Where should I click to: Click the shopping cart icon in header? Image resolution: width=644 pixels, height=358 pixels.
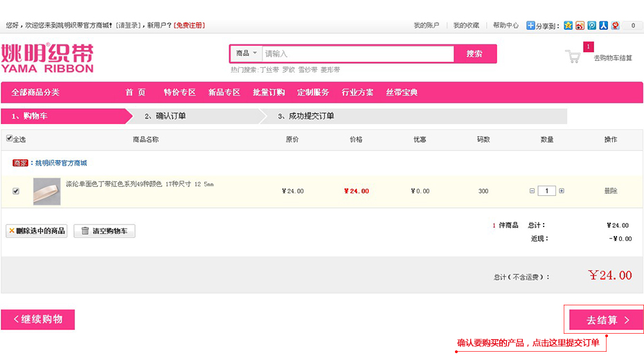tap(573, 57)
